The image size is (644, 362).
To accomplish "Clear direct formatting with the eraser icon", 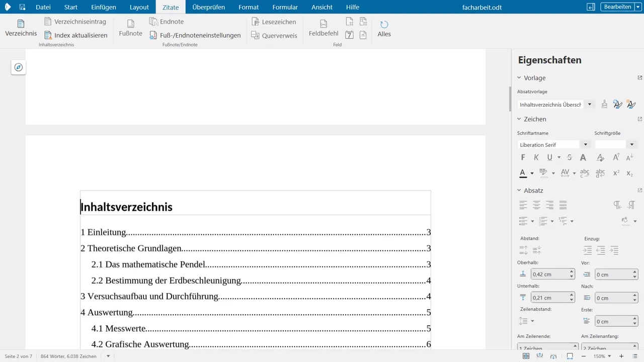I will pos(600,157).
